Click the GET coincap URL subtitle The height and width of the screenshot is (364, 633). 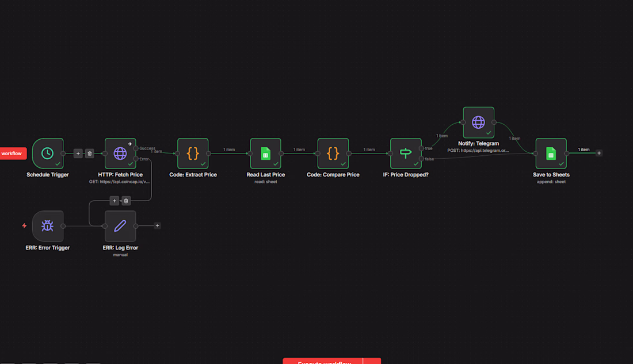[120, 182]
